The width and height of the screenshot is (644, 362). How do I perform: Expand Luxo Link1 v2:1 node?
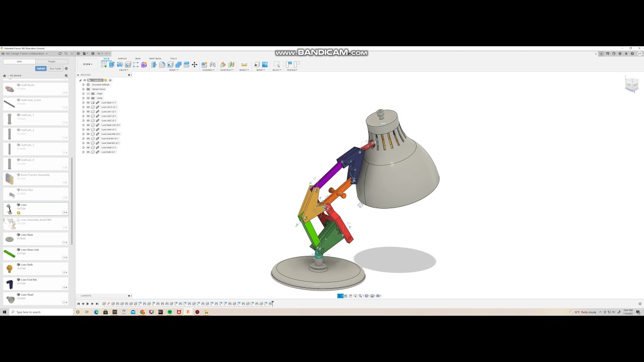[84, 112]
